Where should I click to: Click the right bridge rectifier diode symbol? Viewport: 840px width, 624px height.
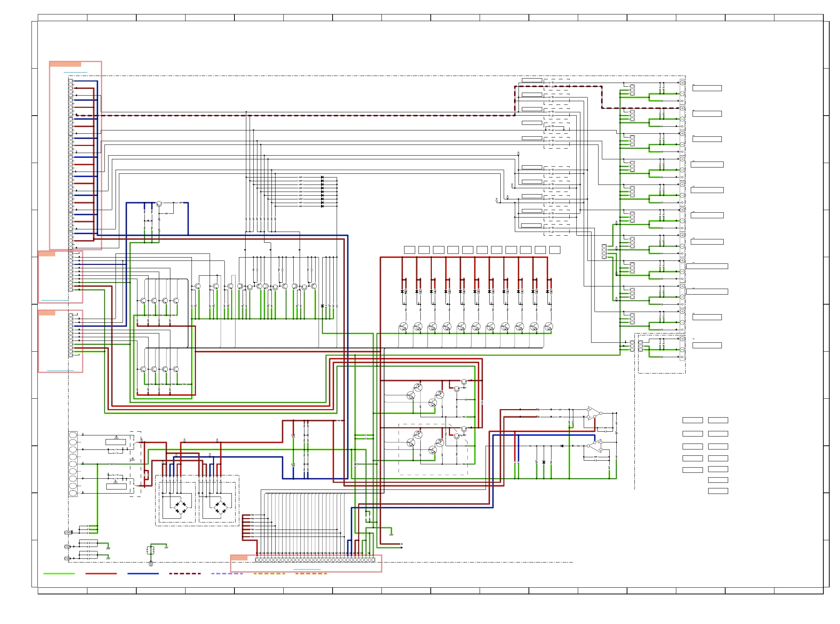tap(220, 508)
